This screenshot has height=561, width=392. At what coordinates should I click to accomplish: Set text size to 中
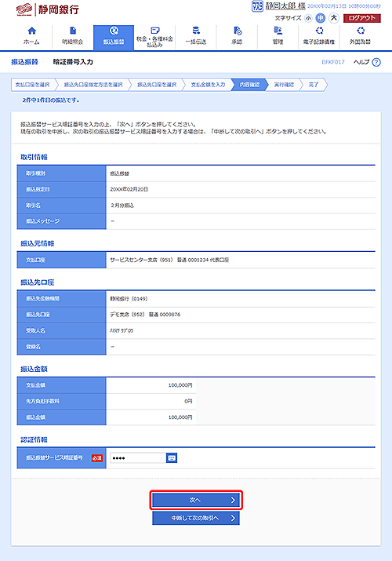click(321, 18)
